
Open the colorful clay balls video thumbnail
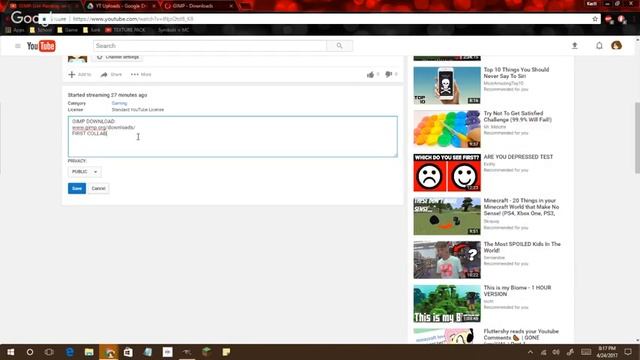pyautogui.click(x=447, y=129)
